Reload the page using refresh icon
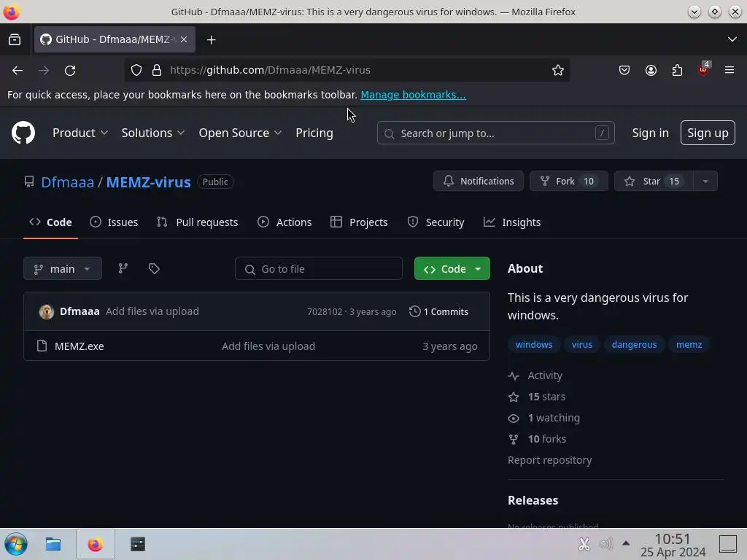 click(70, 71)
